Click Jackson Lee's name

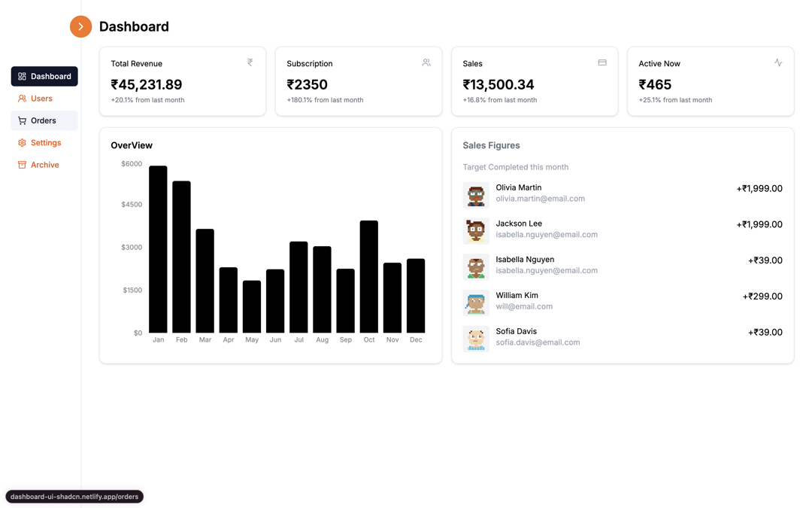(x=519, y=224)
